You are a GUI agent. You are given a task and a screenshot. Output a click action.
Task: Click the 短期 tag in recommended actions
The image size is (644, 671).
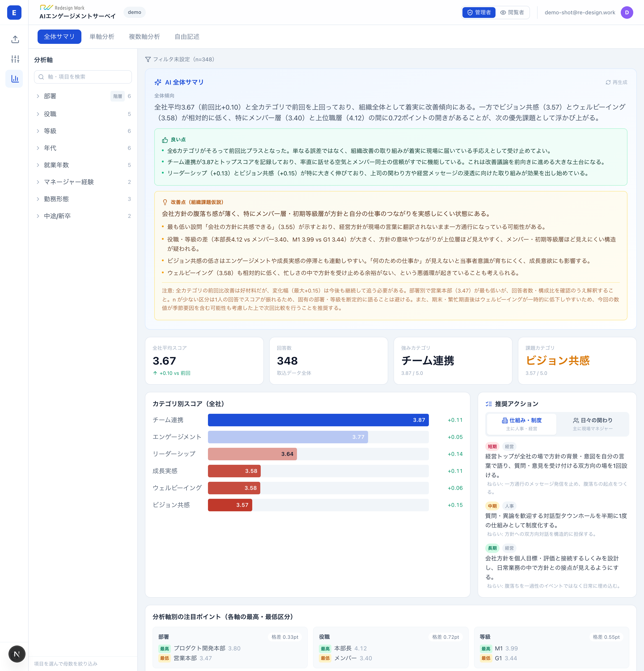[492, 446]
